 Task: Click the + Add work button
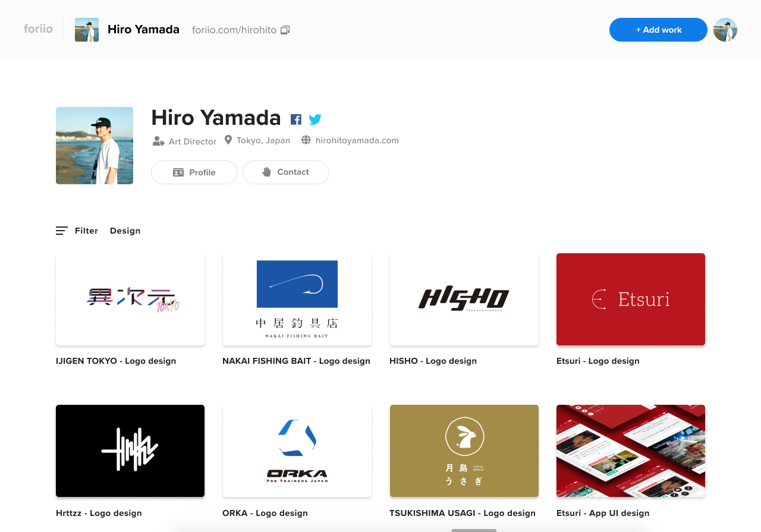(658, 30)
